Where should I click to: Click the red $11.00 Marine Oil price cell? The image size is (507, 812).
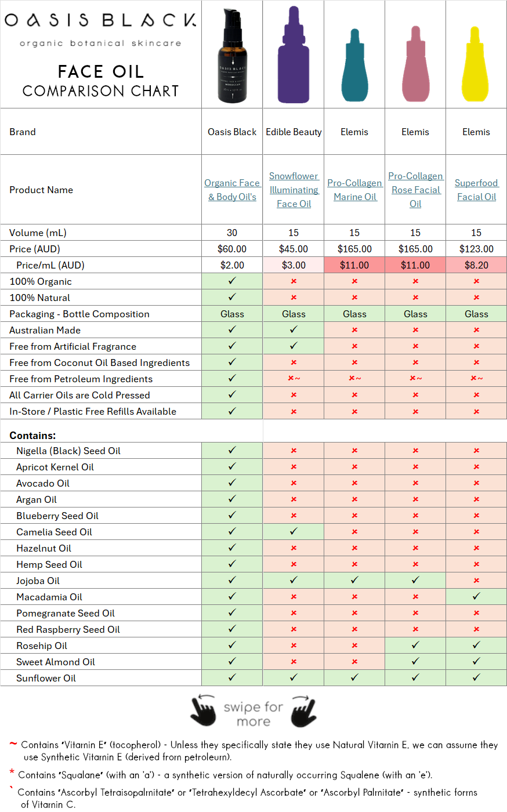(x=354, y=265)
